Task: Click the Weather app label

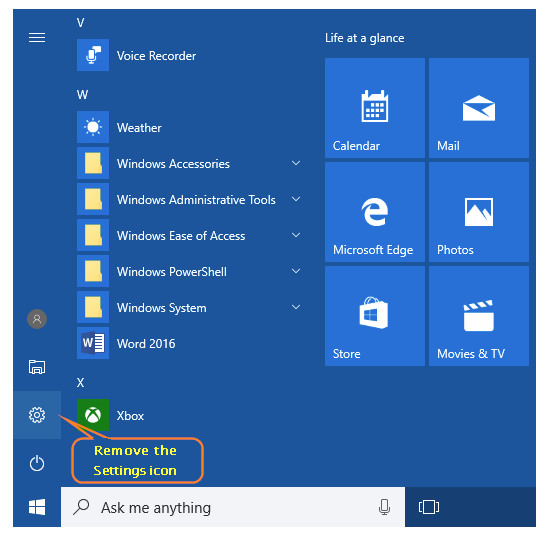Action: 139,128
